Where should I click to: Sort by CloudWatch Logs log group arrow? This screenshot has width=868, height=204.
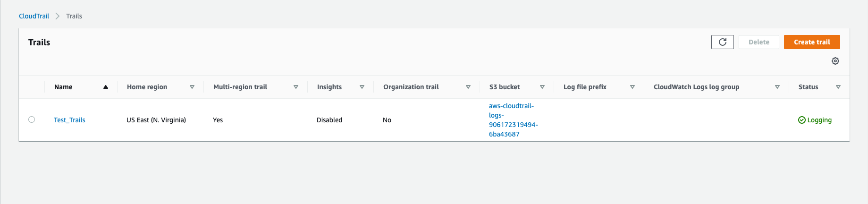tap(777, 87)
